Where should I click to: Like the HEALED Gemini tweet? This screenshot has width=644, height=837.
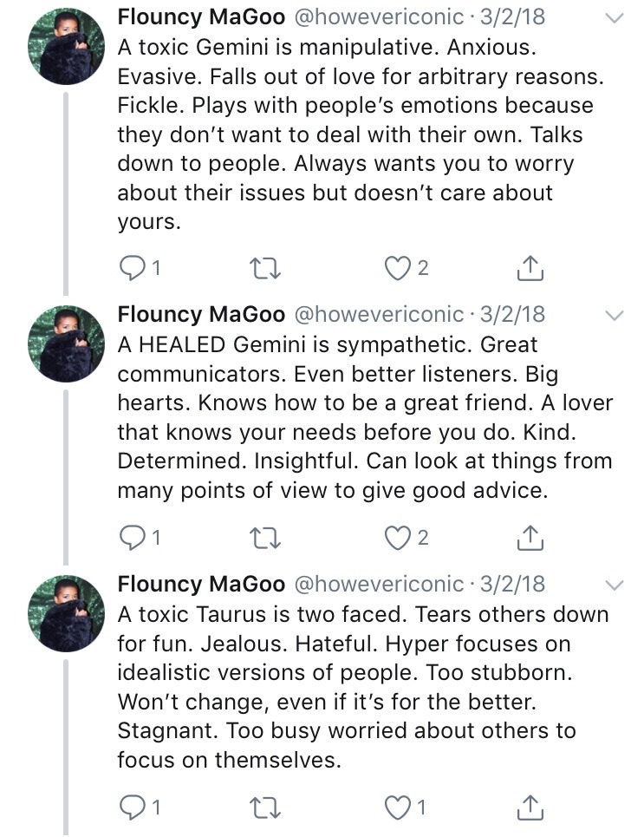coord(395,538)
